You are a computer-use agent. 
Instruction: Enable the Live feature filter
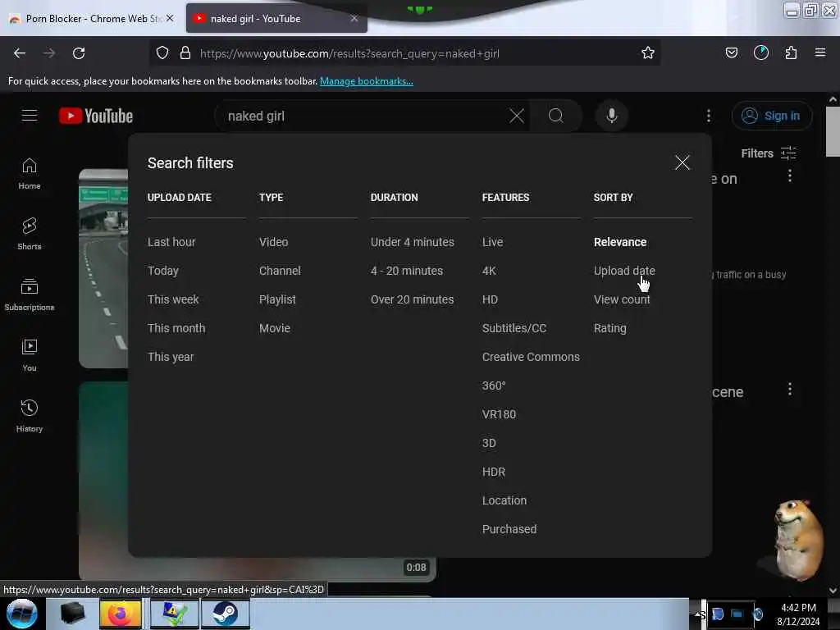coord(492,242)
